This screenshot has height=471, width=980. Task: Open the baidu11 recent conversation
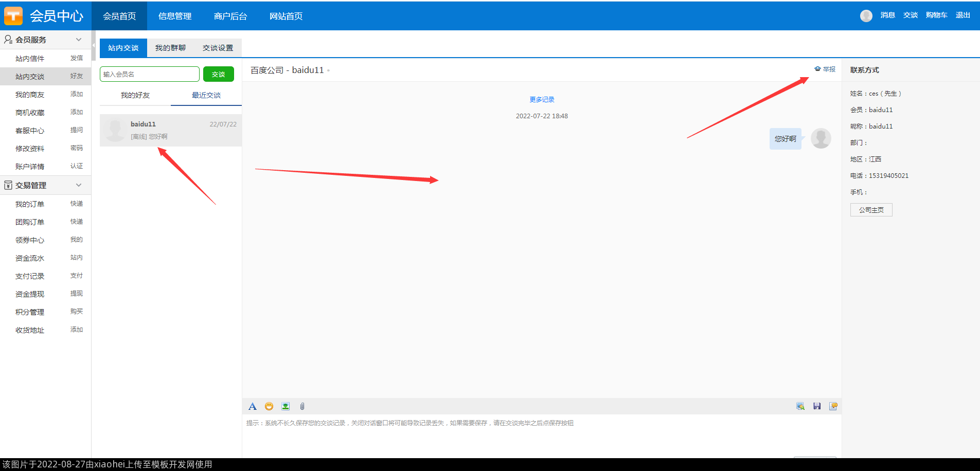(170, 130)
